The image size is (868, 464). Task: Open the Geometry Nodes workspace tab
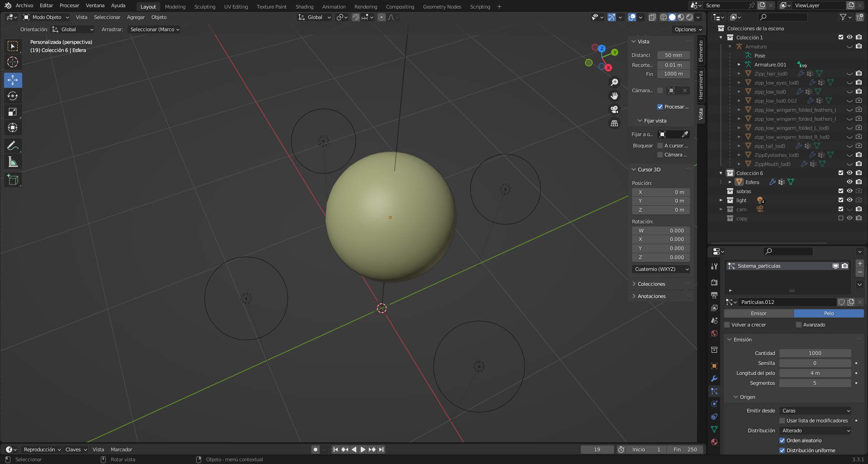click(442, 7)
